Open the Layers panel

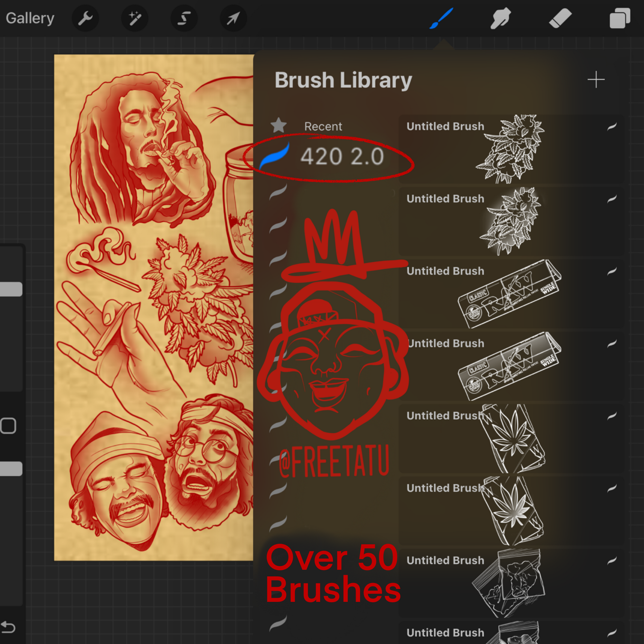[620, 18]
